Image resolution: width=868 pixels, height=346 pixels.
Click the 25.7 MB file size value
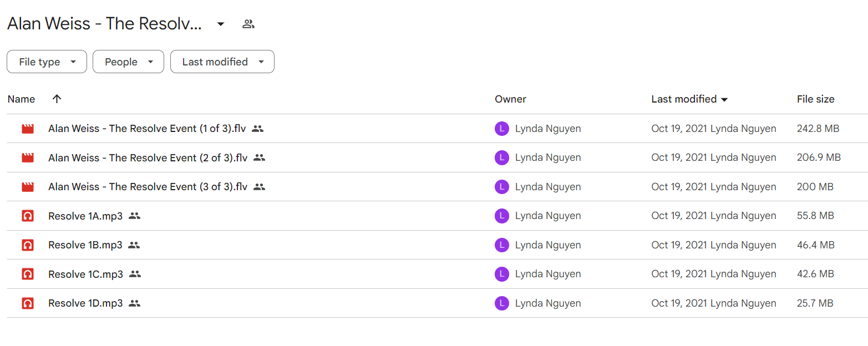(815, 303)
